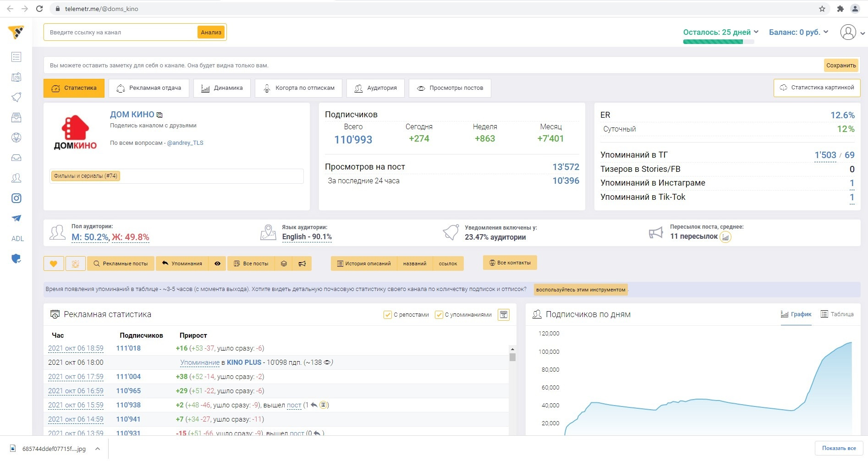Open the Telegram paper-plane icon in sidebar

pyautogui.click(x=16, y=218)
